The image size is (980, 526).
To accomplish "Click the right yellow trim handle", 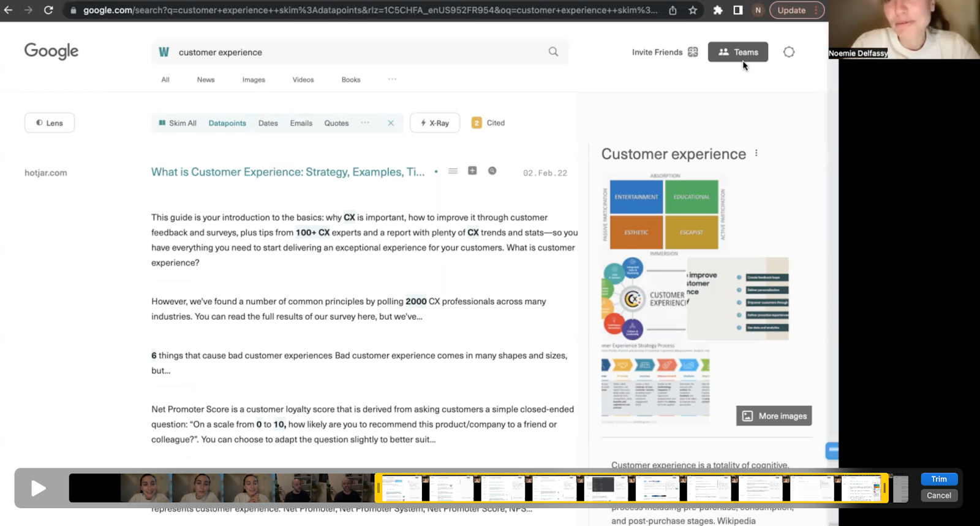I will click(884, 488).
